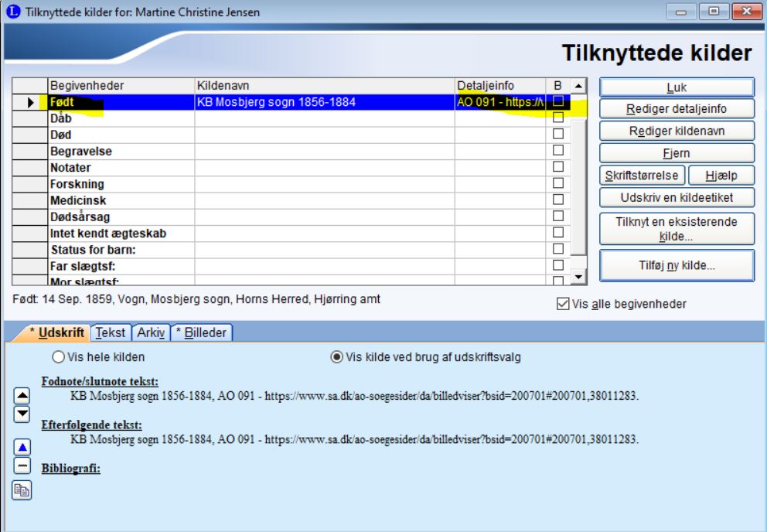Toggle the B checkbox in the Dåb row
Viewport: 767px width, 532px height.
pyautogui.click(x=558, y=118)
